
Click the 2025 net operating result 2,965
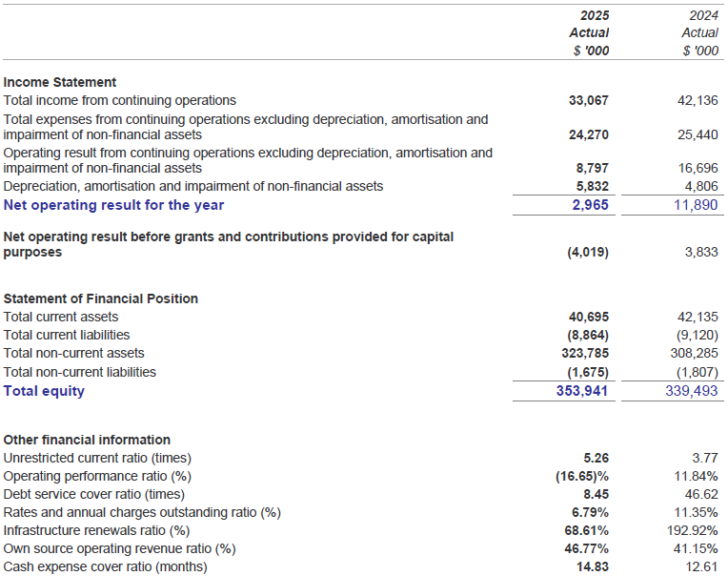(592, 204)
